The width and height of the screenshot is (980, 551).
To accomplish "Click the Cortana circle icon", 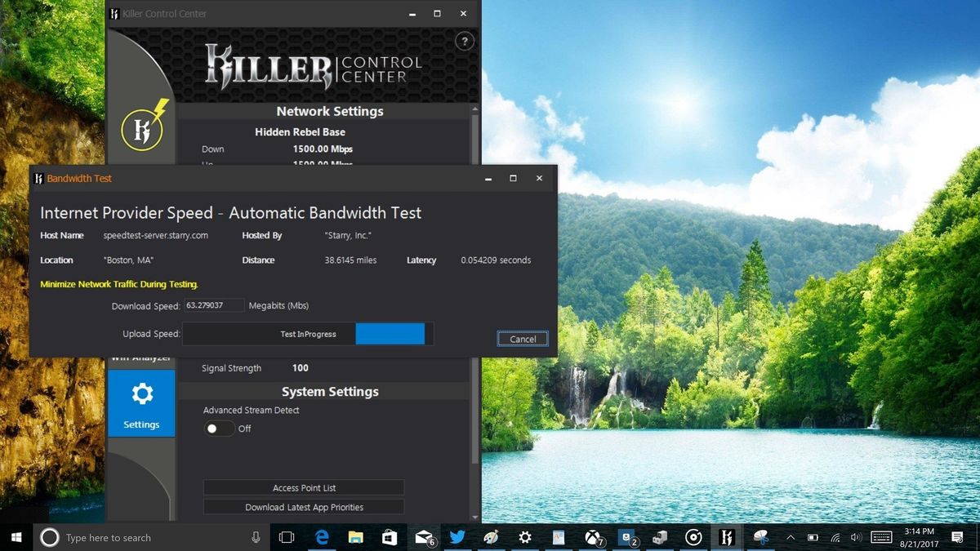I will [49, 537].
